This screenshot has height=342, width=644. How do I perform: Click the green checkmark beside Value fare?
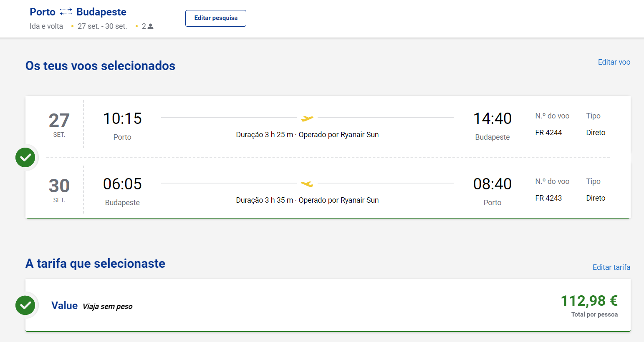pos(25,305)
